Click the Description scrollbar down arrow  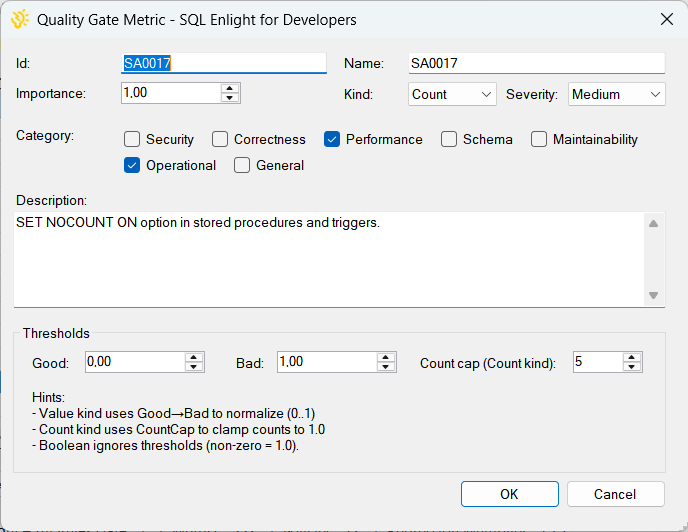pos(653,295)
